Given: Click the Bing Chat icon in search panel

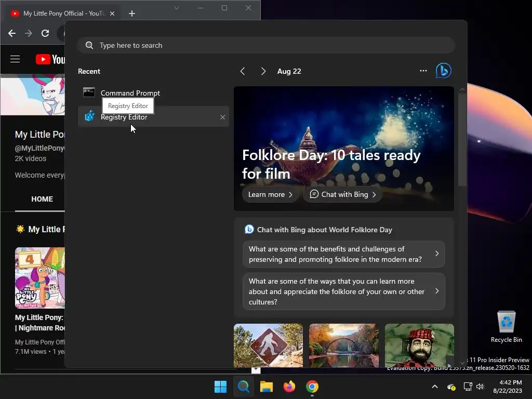Looking at the screenshot, I should 444,71.
